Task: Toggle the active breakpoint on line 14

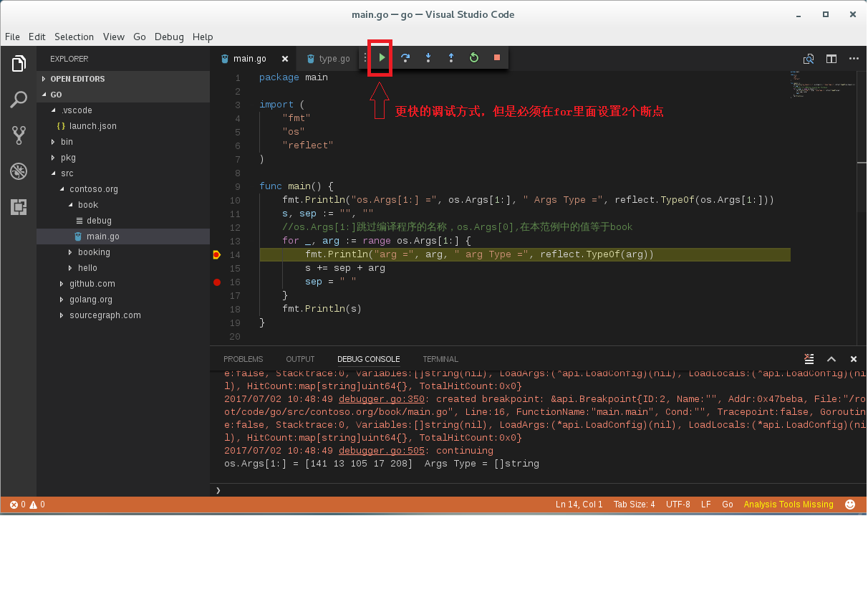Action: 217,254
